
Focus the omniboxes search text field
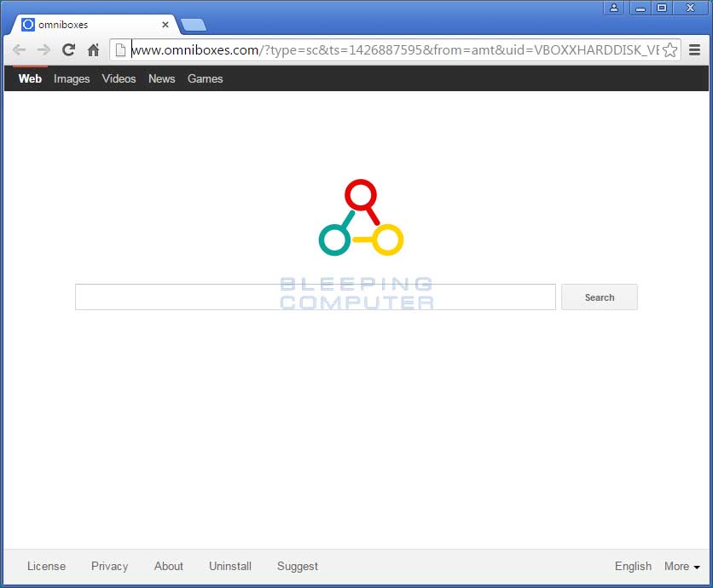pyautogui.click(x=315, y=297)
